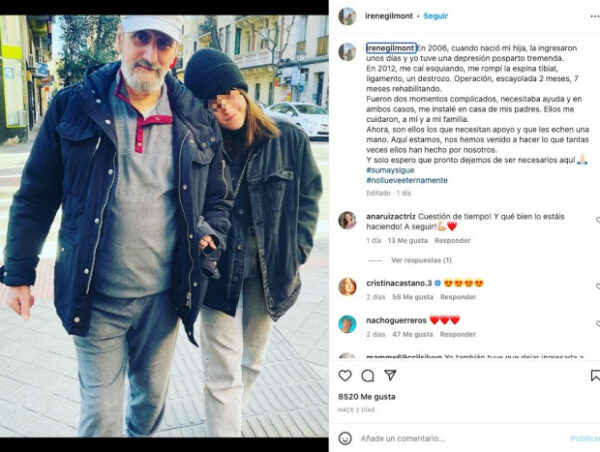Open hashtag #nollueveeternamente

tap(407, 180)
